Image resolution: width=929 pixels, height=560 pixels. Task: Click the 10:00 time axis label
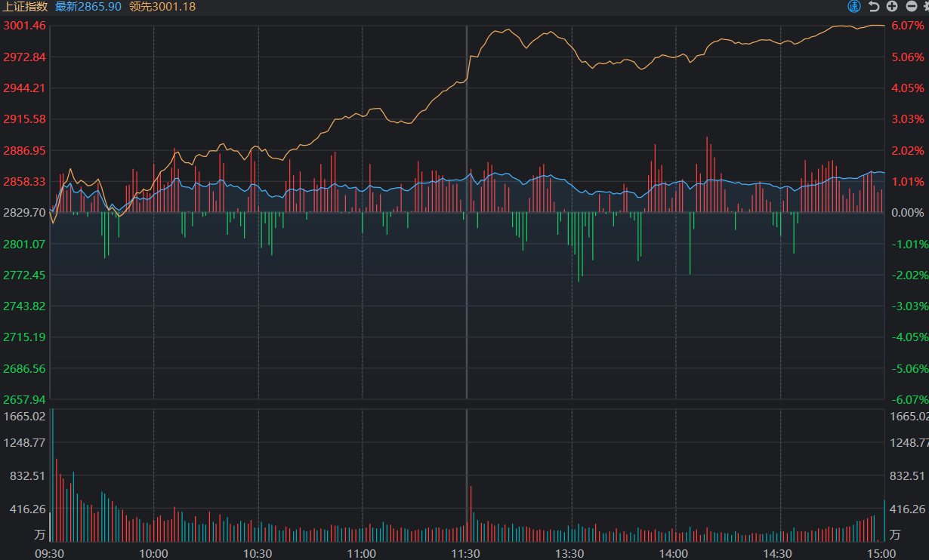pos(154,553)
